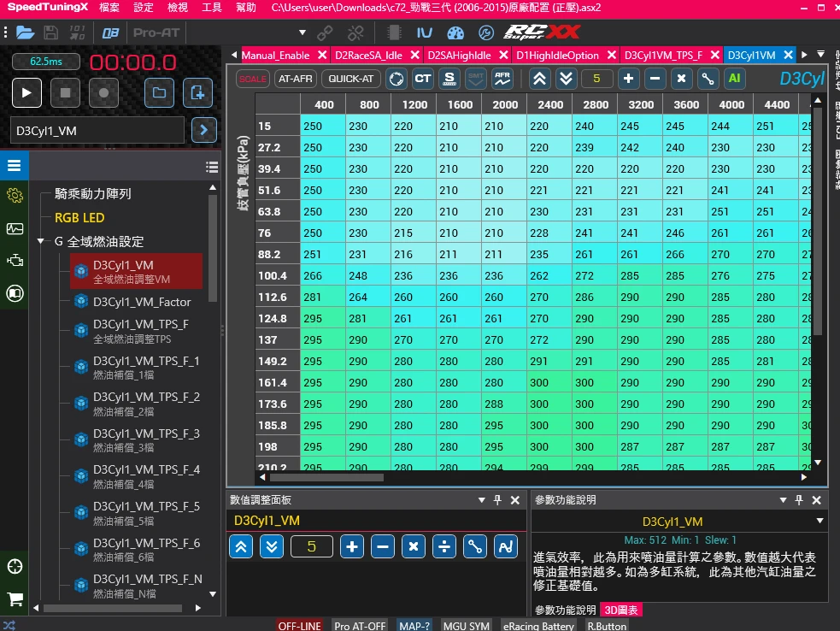
Task: Click the OFF-LINE status indicator
Action: pos(299,626)
